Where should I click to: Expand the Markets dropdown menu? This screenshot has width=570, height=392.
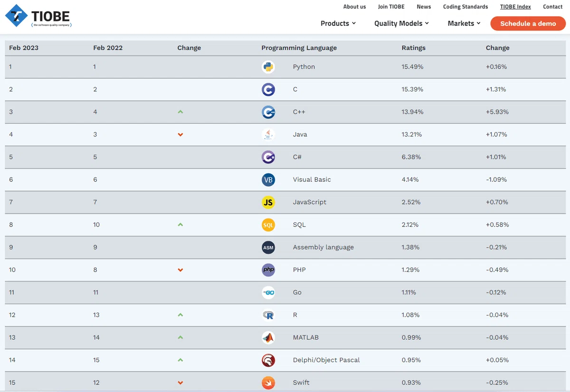click(464, 23)
